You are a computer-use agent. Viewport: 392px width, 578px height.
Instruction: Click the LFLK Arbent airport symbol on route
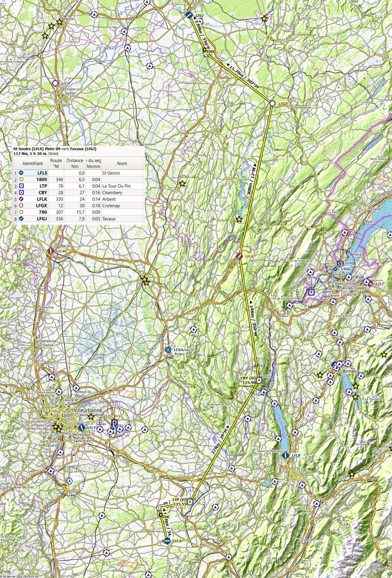[239, 256]
